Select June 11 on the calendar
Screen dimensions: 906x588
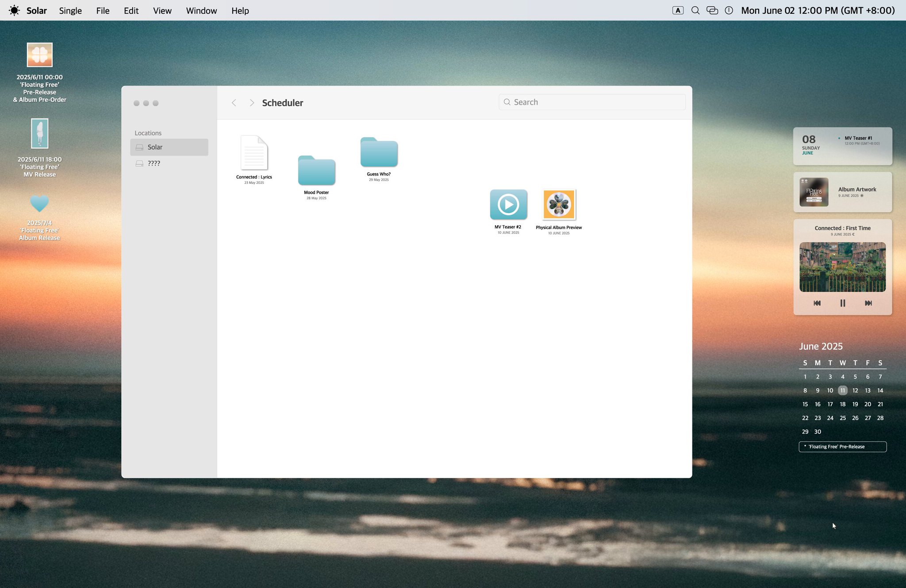click(x=842, y=390)
